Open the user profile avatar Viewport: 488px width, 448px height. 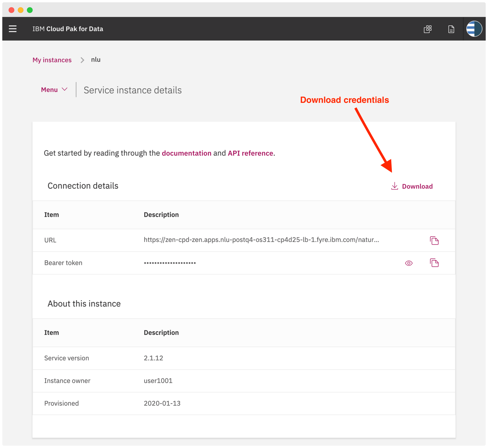pyautogui.click(x=474, y=29)
